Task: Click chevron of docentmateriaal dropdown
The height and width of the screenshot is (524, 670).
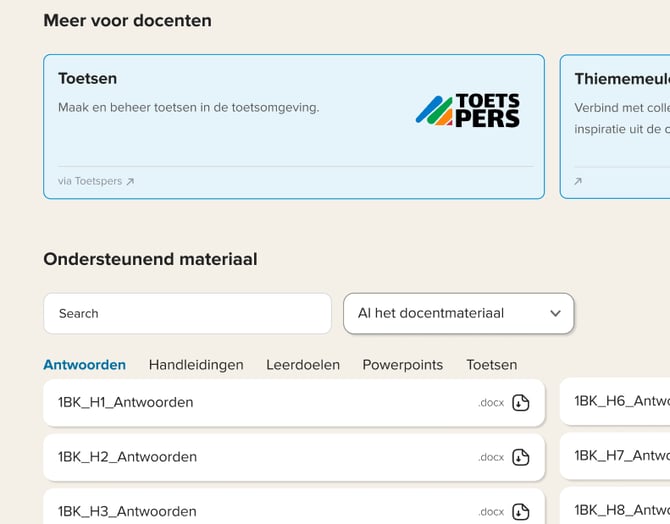Action: pyautogui.click(x=555, y=313)
